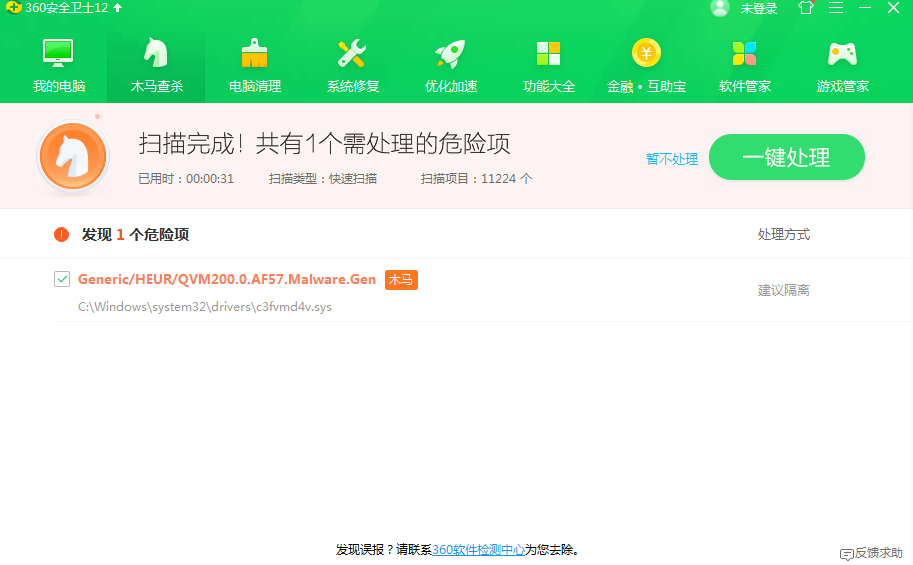Click 扫描完成 result headline

(x=324, y=143)
